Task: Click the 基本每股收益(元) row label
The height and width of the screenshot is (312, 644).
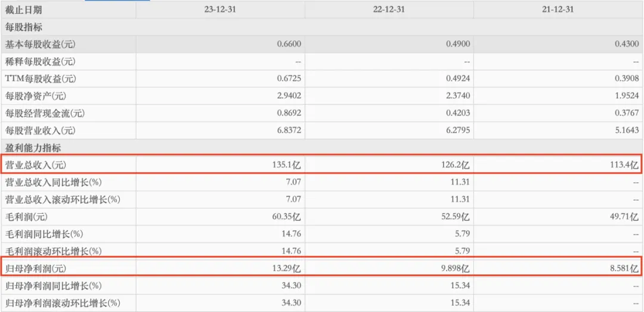Action: pyautogui.click(x=41, y=44)
